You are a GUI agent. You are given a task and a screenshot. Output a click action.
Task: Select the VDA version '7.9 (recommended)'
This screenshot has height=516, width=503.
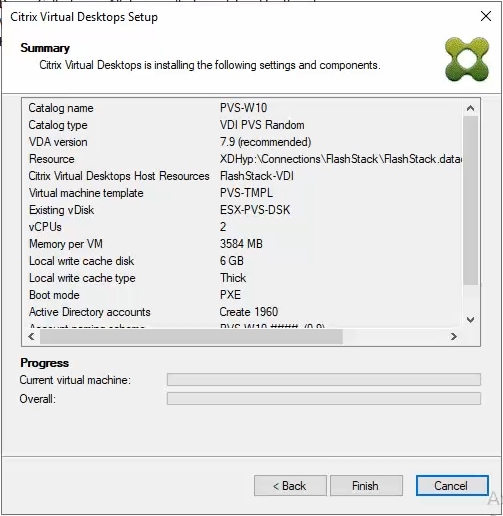tap(265, 142)
